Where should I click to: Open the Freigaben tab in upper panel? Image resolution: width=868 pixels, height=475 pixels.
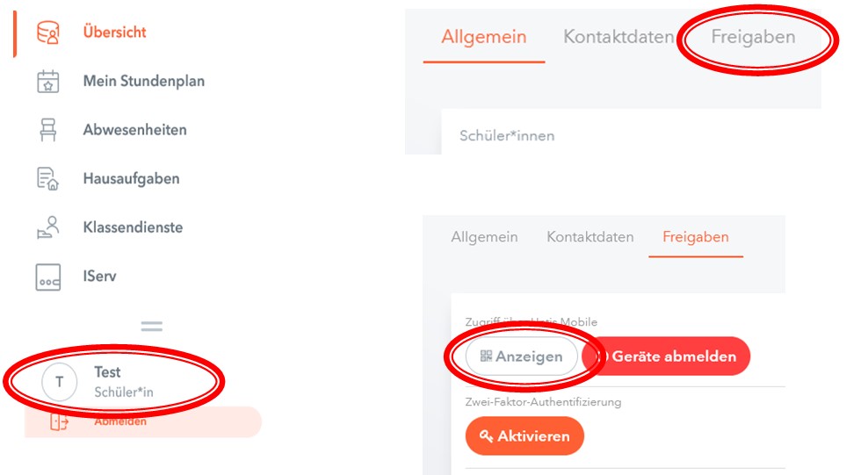click(x=753, y=38)
